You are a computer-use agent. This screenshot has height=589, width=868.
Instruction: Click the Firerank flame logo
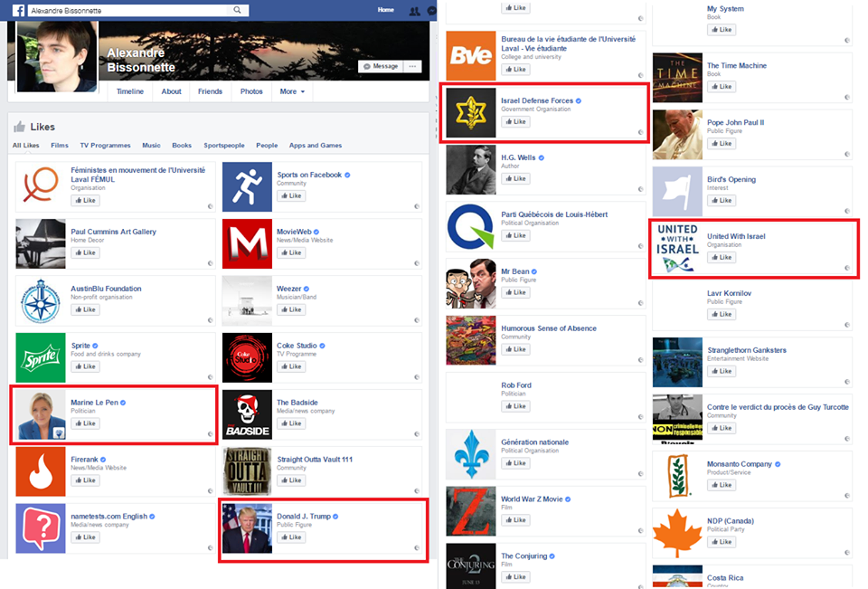[x=41, y=471]
